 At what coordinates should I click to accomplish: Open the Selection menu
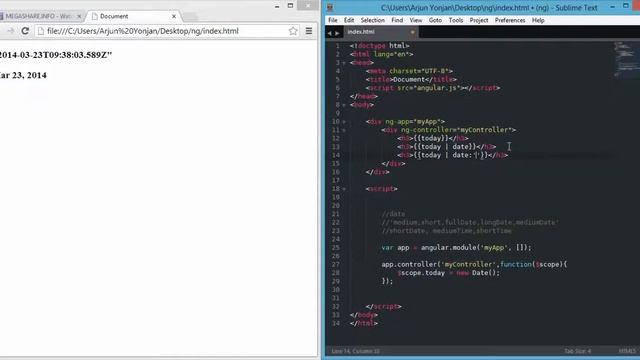click(x=372, y=20)
